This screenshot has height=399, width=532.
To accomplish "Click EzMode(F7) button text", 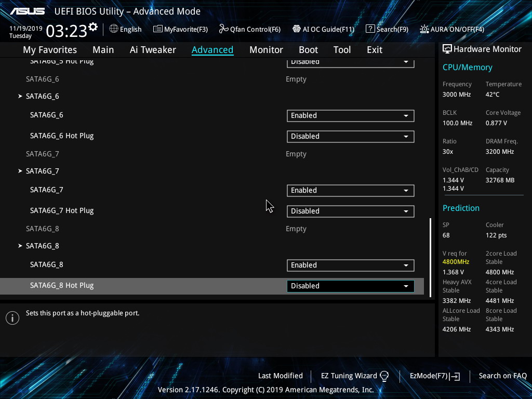I will click(x=429, y=376).
